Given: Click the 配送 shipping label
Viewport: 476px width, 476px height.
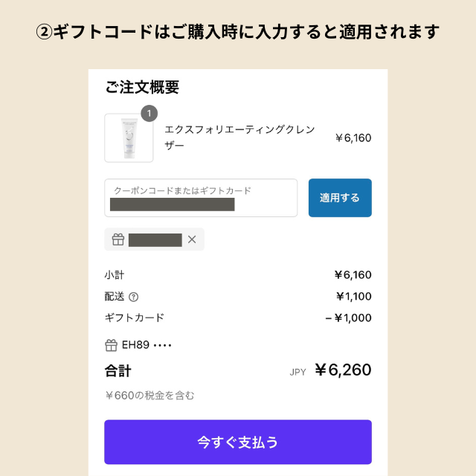Looking at the screenshot, I should [x=115, y=296].
